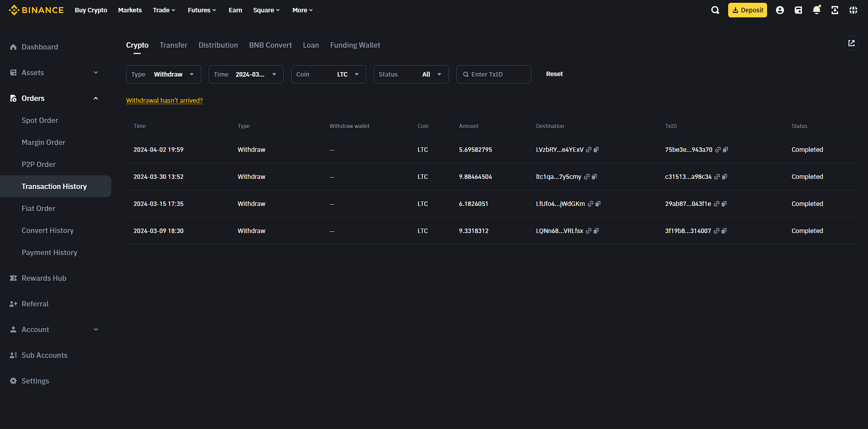The width and height of the screenshot is (868, 429).
Task: Open TxID link for 29ab87...043f1e
Action: [717, 204]
